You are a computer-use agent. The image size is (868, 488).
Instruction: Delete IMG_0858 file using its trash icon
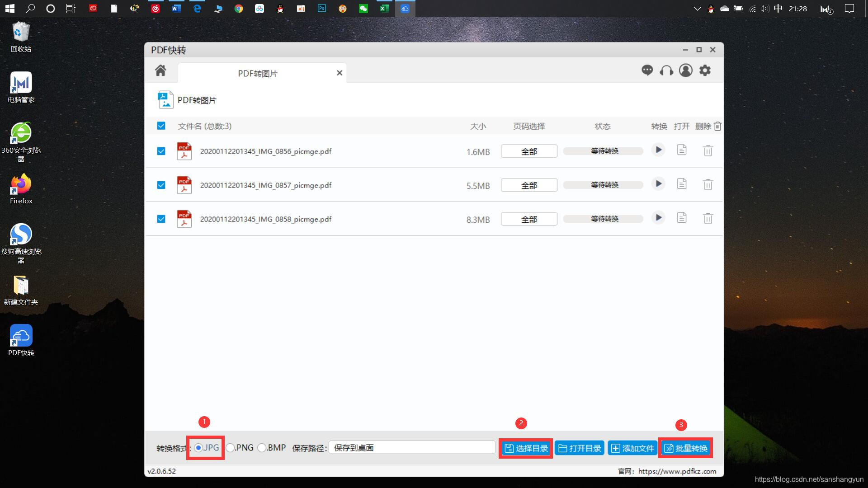[x=708, y=219]
